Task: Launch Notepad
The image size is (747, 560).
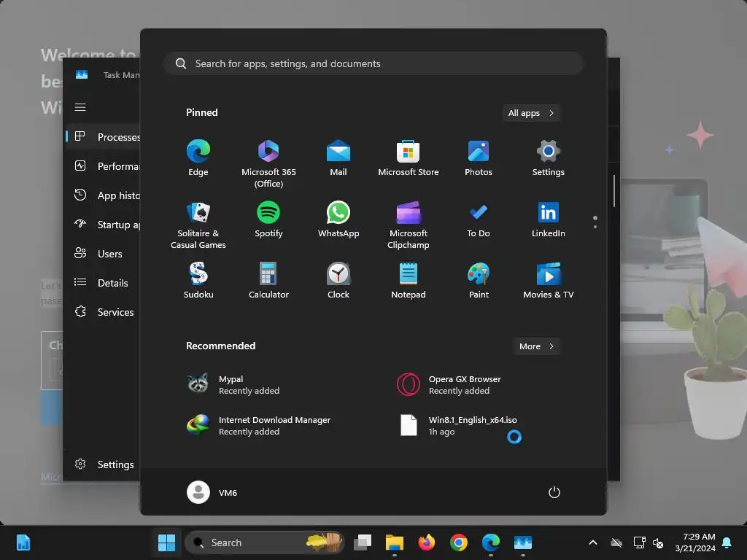Action: pyautogui.click(x=409, y=281)
